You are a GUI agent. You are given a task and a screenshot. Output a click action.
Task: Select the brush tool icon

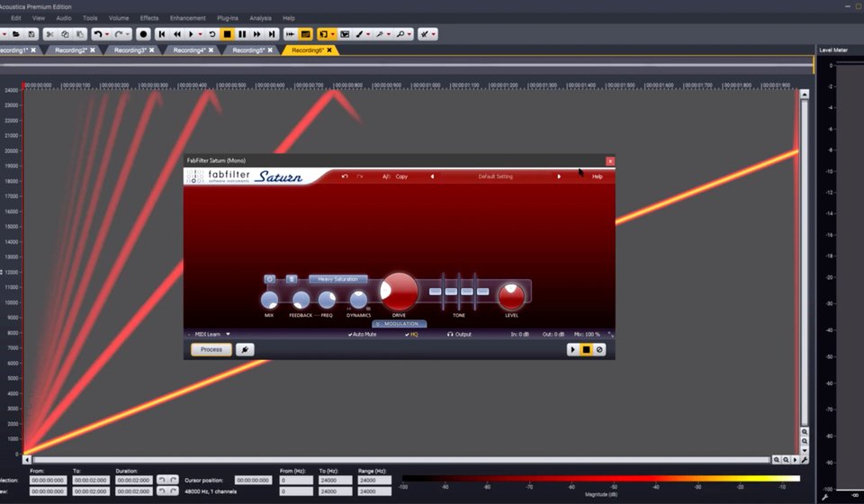click(x=359, y=34)
